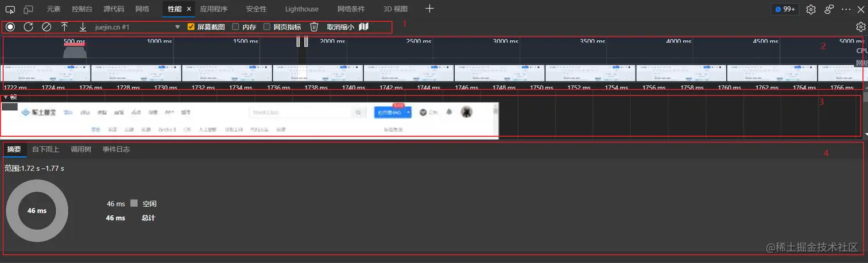Click the 范围:1.72 s –1.77 s text

coord(34,168)
